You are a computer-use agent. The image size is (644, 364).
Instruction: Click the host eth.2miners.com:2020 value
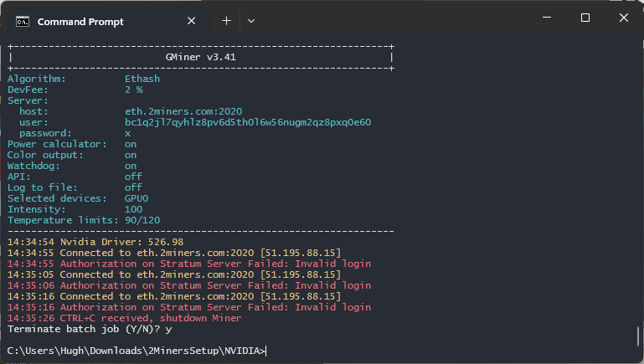(x=183, y=111)
